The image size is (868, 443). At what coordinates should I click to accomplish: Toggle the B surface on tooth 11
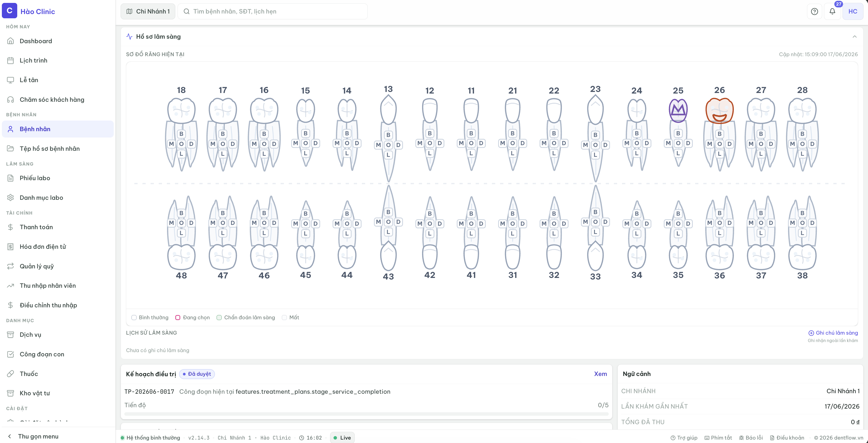[471, 133]
